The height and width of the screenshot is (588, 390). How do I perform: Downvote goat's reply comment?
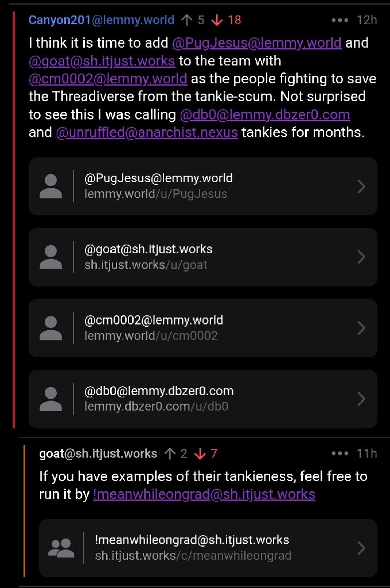200,454
